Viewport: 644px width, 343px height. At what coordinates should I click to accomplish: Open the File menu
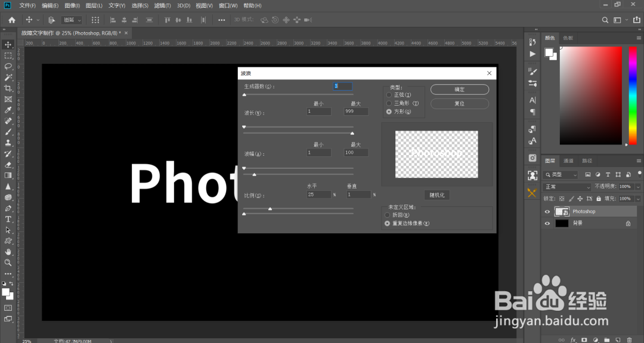[27, 5]
